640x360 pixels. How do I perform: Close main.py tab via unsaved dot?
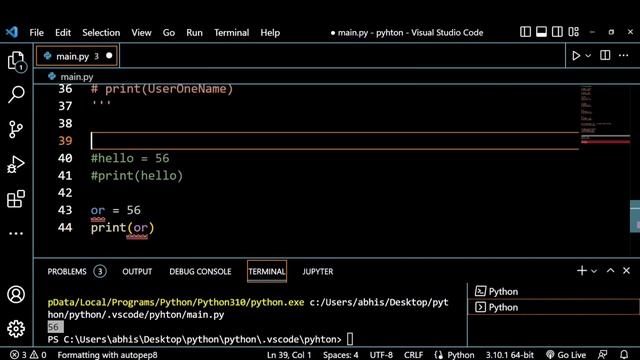click(x=109, y=56)
